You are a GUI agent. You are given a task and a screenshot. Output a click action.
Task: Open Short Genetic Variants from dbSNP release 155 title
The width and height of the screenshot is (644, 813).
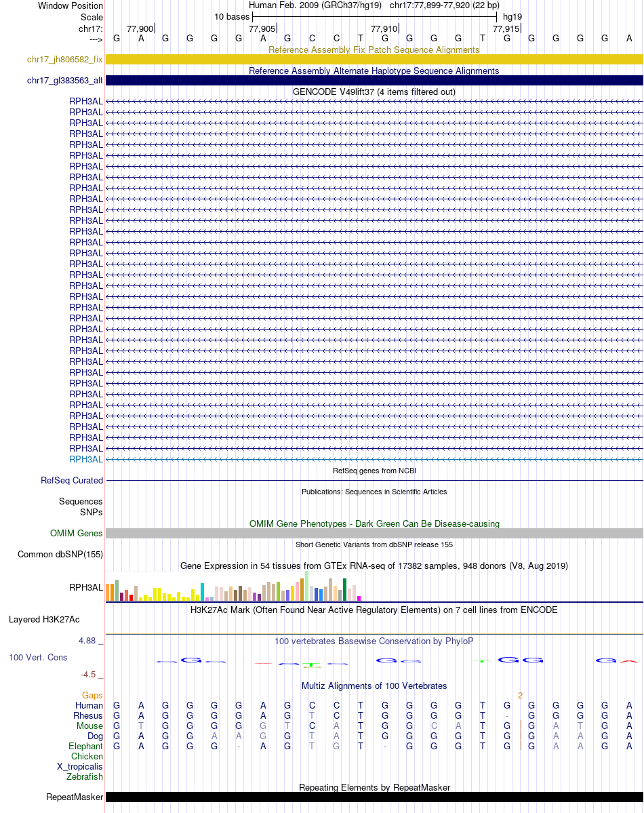pos(374,544)
